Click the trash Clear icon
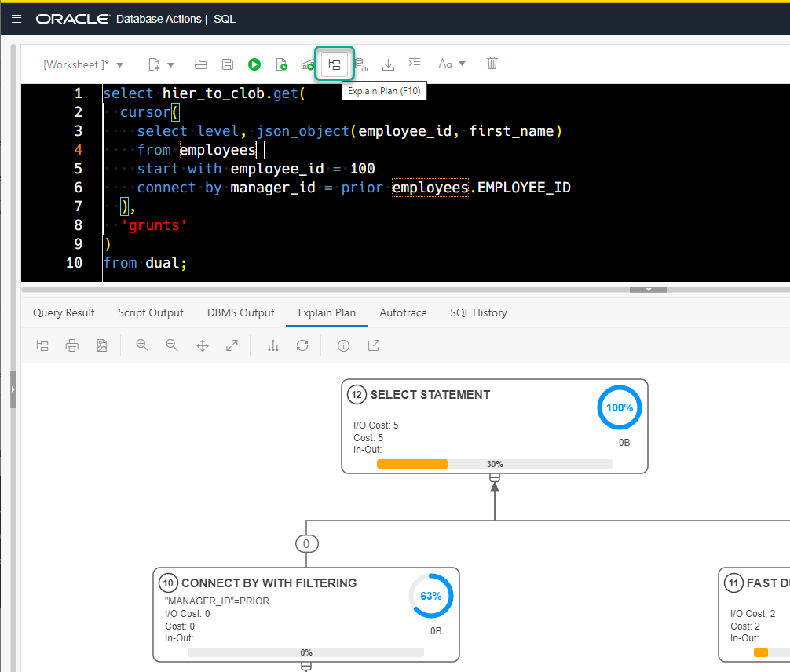 coord(492,64)
